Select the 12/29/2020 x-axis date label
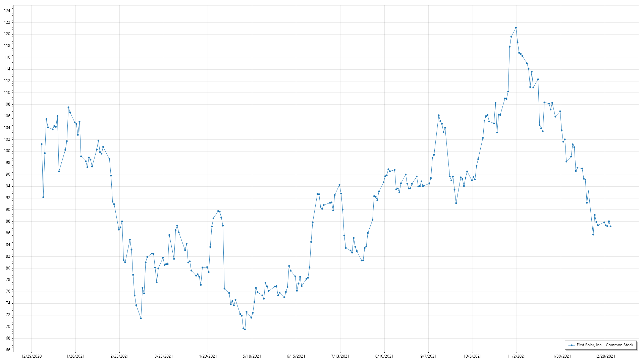The image size is (644, 362). (32, 356)
